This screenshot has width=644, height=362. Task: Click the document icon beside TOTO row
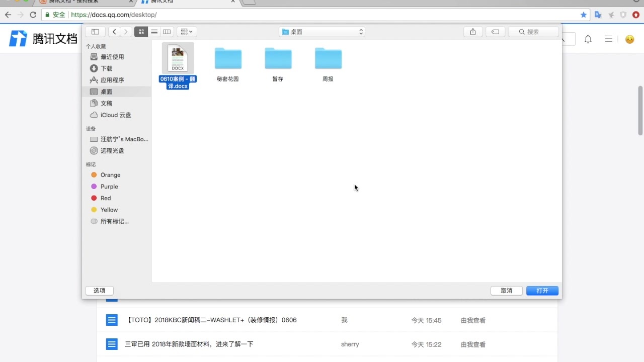pos(112,320)
